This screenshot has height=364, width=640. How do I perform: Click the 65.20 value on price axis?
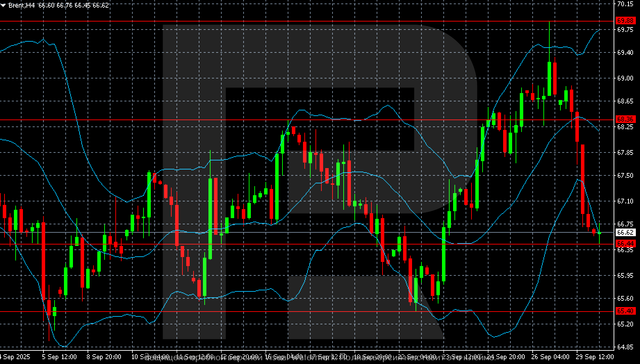(625, 324)
